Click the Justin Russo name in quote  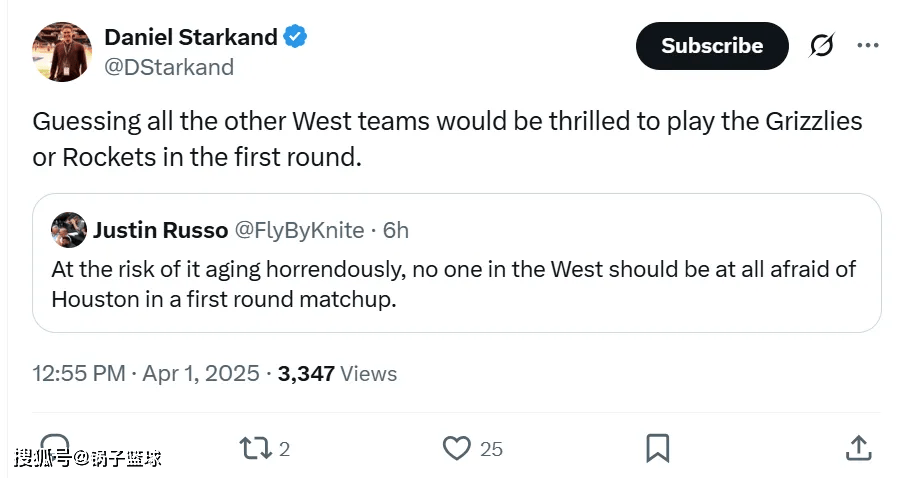[x=159, y=230]
